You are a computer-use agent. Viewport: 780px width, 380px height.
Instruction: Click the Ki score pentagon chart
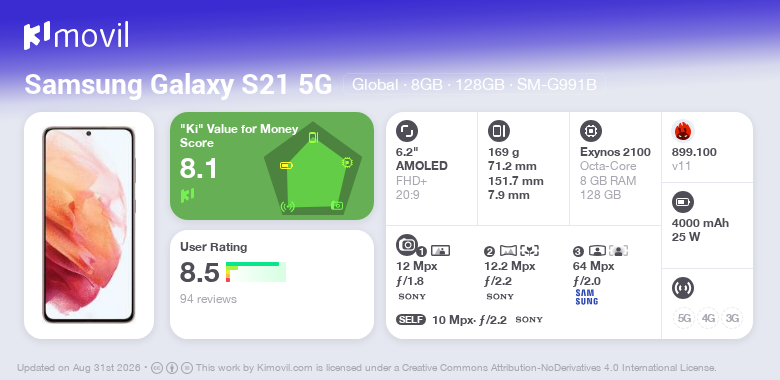click(x=313, y=168)
